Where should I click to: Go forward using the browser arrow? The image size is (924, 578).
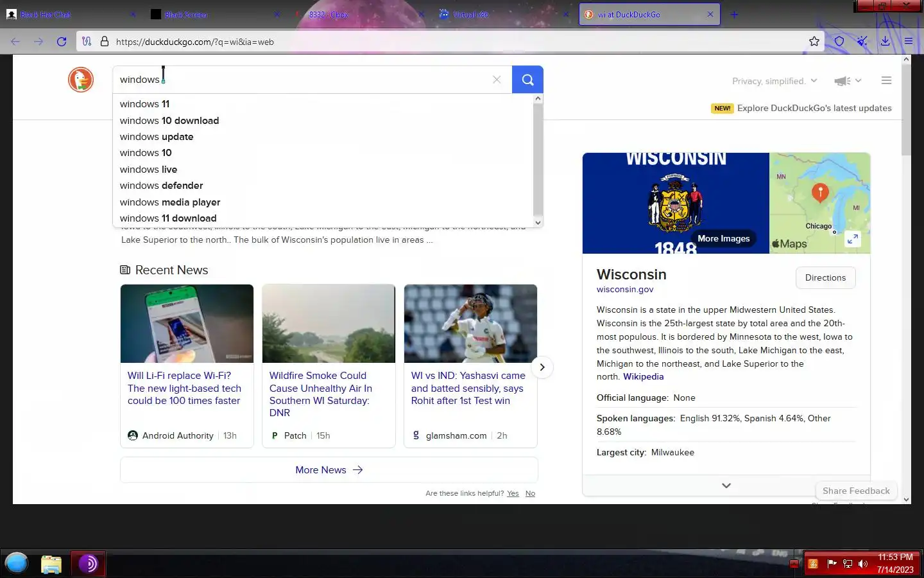coord(38,42)
